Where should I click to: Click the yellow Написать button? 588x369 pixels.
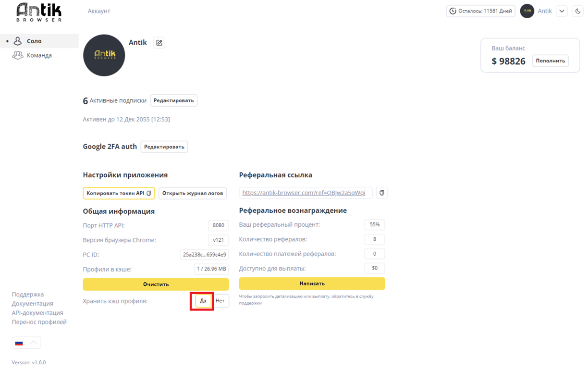pos(312,283)
